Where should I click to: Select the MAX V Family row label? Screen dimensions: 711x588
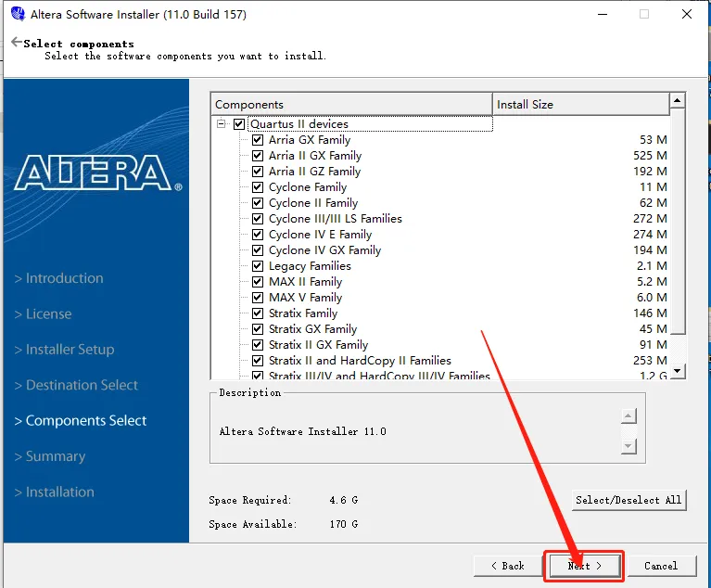click(306, 298)
